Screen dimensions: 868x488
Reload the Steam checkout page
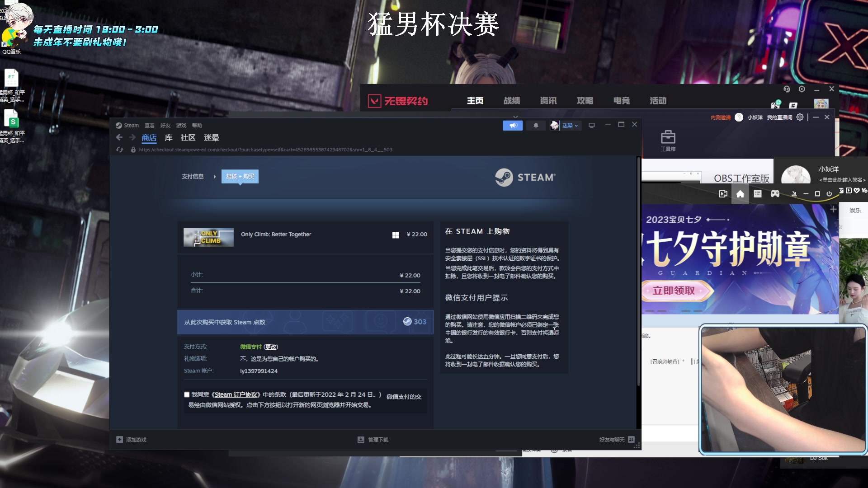coord(120,150)
